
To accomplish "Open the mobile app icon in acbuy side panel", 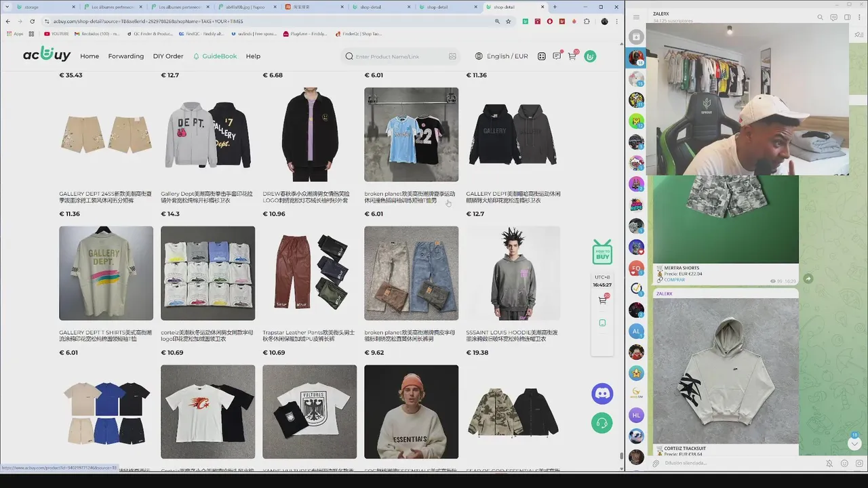I will (x=602, y=323).
